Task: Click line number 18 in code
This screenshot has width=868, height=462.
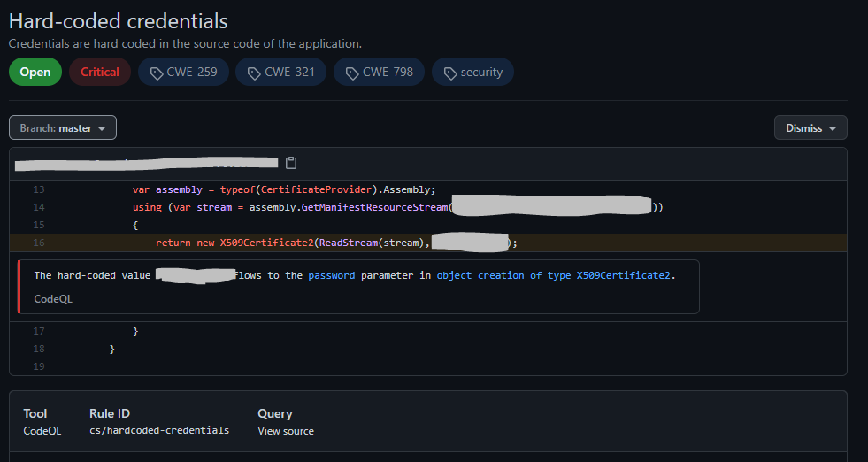Action: [39, 349]
